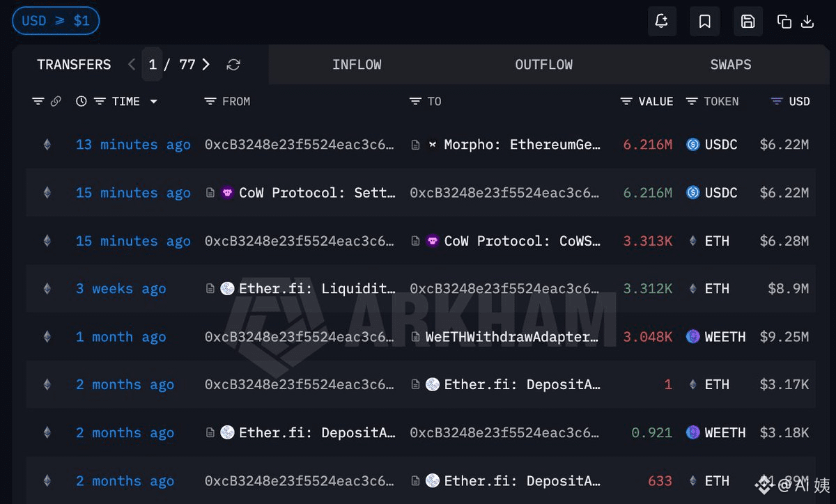The width and height of the screenshot is (836, 504).
Task: Click the USDC token icon in 13 minutes row
Action: pyautogui.click(x=692, y=145)
